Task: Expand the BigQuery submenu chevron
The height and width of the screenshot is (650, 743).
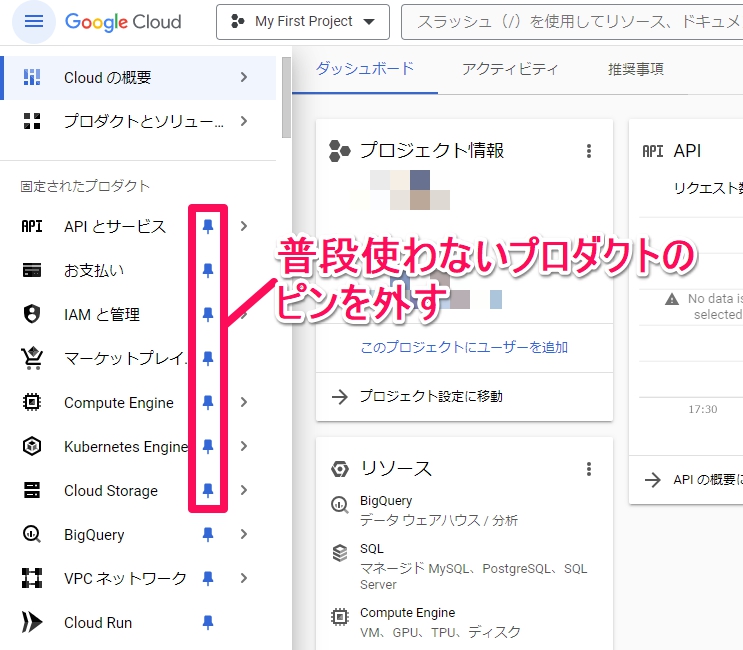Action: tap(244, 534)
